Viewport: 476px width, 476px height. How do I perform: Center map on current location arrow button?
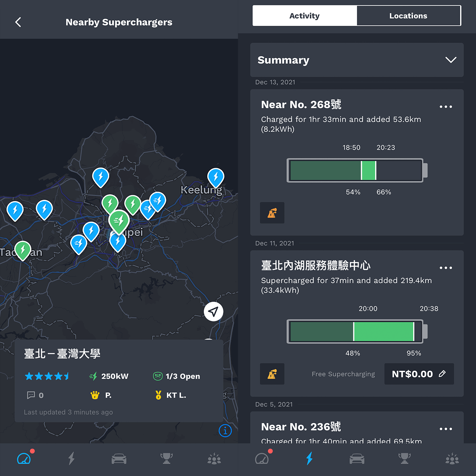(213, 312)
